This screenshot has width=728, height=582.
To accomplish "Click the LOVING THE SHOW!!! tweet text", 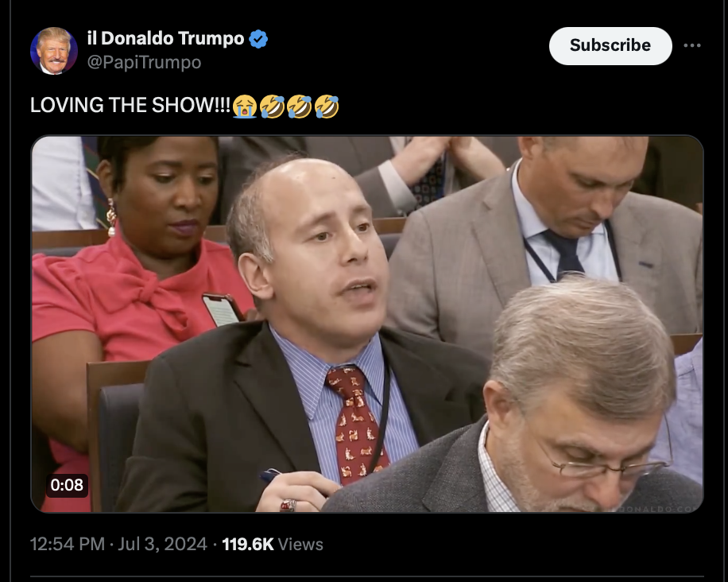I will pos(130,105).
